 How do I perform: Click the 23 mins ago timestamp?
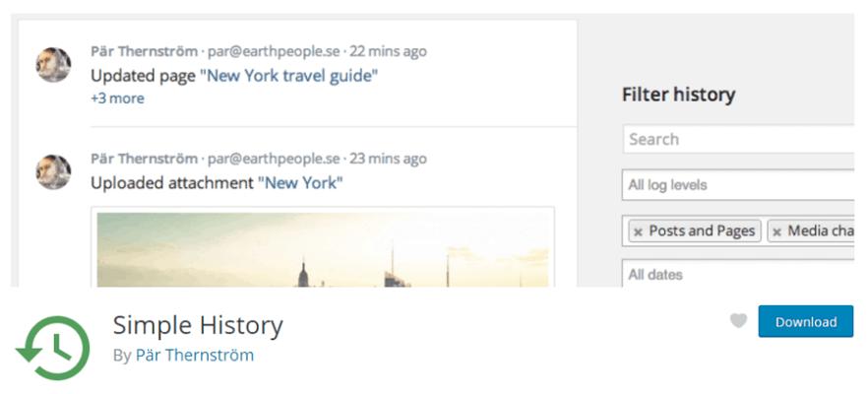click(x=389, y=158)
